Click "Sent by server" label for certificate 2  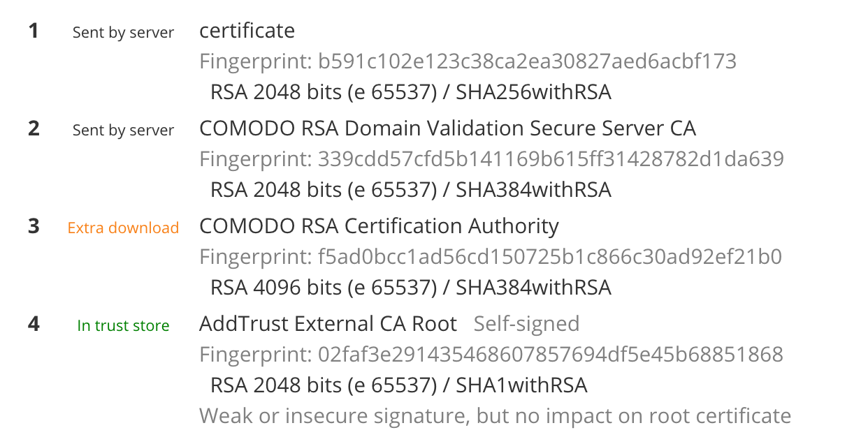(x=123, y=131)
